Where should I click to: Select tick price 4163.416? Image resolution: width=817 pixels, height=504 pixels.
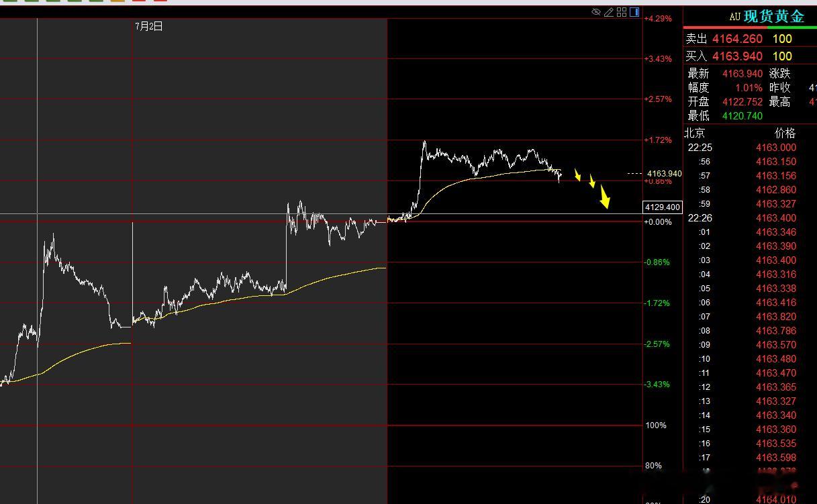pos(776,303)
